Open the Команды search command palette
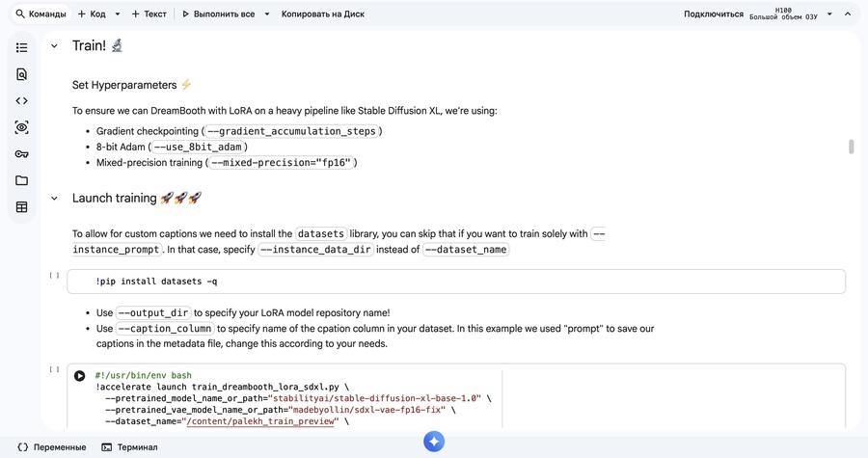This screenshot has height=458, width=868. pyautogui.click(x=41, y=13)
